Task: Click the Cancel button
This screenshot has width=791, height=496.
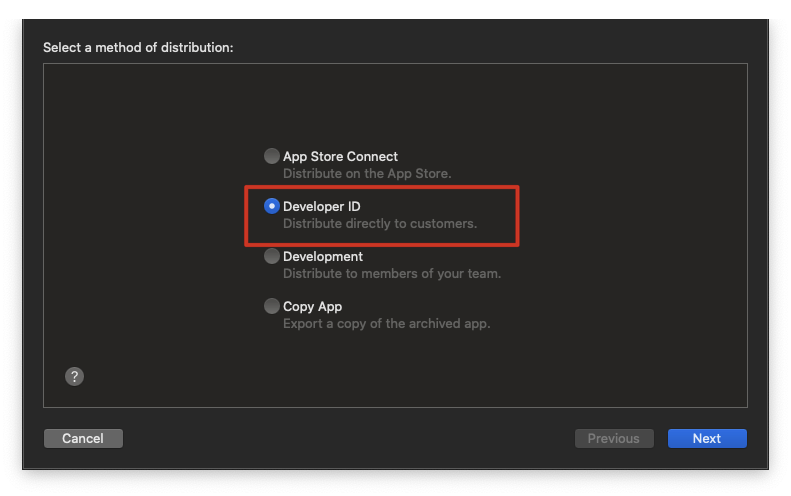Action: point(83,438)
